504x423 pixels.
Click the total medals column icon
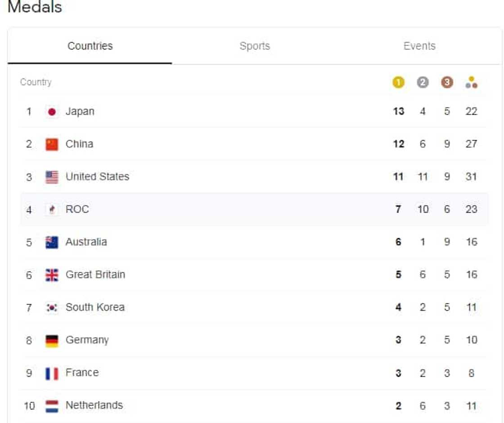471,83
